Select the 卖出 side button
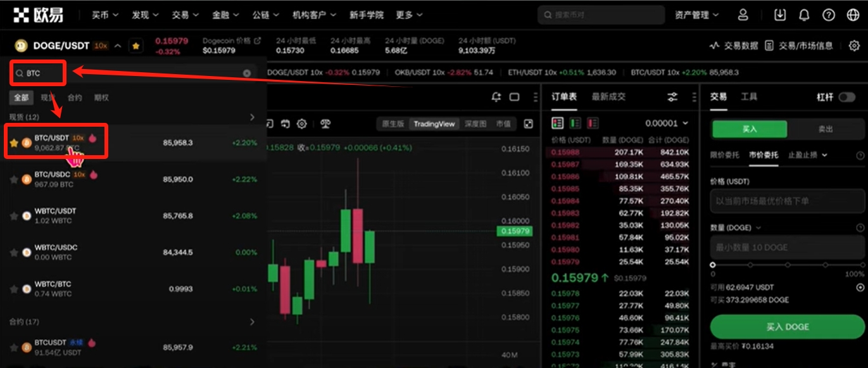The width and height of the screenshot is (868, 368). 826,129
